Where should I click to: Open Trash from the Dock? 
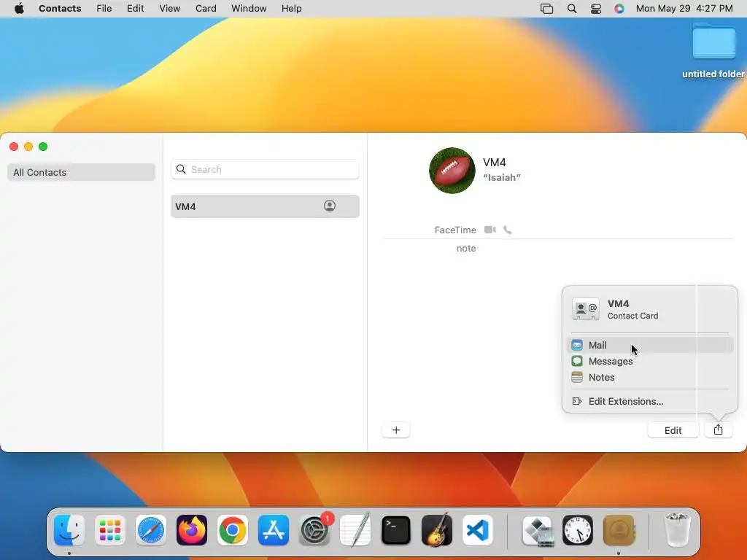(677, 530)
